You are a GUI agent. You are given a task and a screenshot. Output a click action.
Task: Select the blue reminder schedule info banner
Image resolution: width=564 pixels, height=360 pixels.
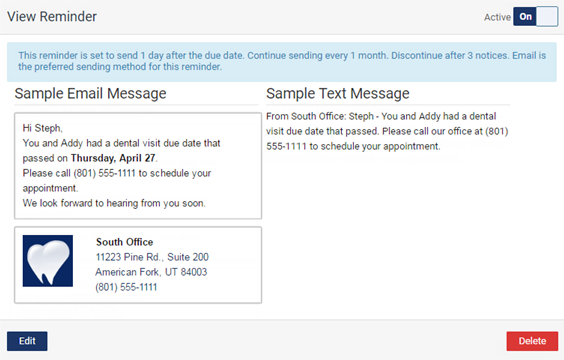tap(282, 61)
